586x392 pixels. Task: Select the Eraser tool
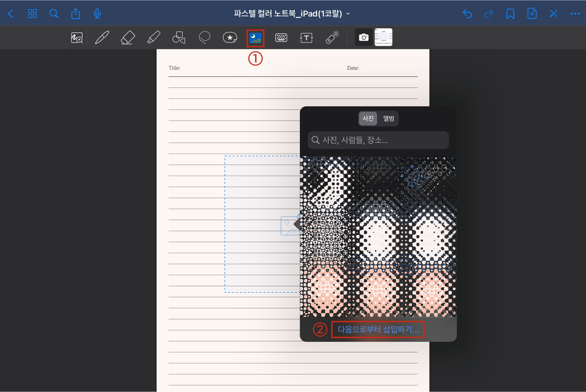128,38
